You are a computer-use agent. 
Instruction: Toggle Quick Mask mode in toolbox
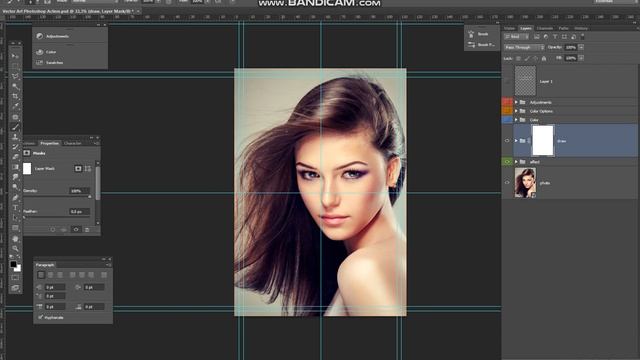(15, 278)
